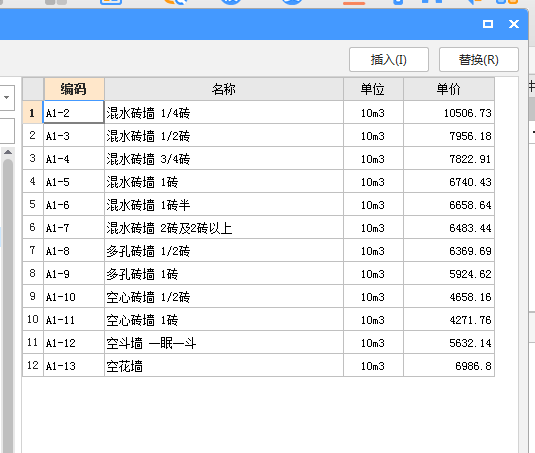
Task: Select row header number 10
Action: tap(33, 319)
